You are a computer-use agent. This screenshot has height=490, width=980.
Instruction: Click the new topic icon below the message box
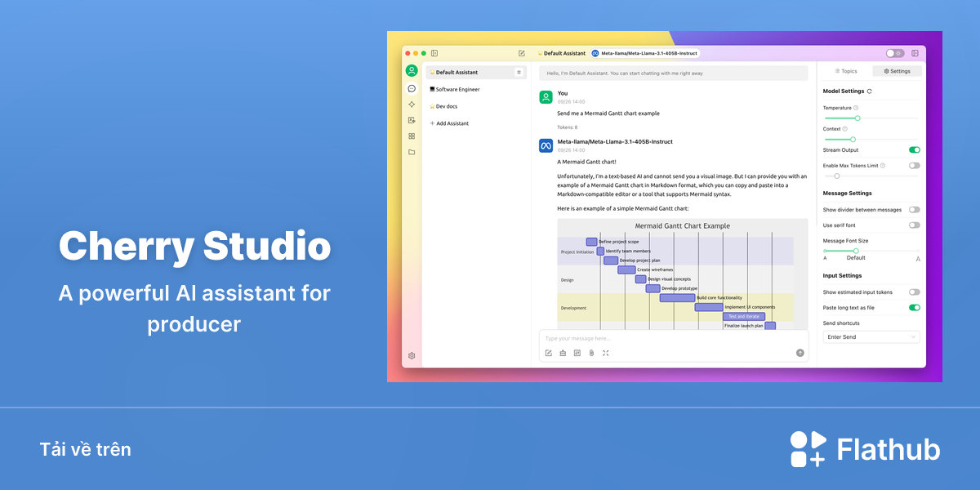(549, 353)
